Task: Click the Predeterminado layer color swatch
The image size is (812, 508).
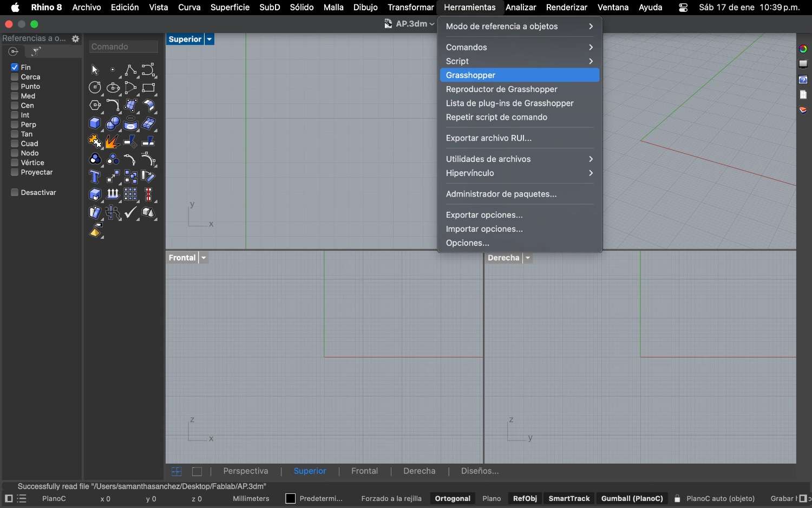Action: tap(291, 499)
